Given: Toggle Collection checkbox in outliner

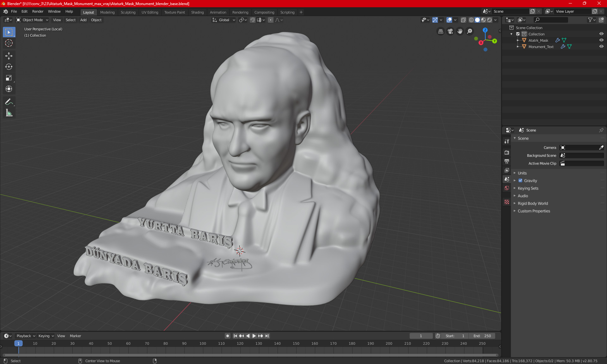Looking at the screenshot, I should [x=518, y=34].
